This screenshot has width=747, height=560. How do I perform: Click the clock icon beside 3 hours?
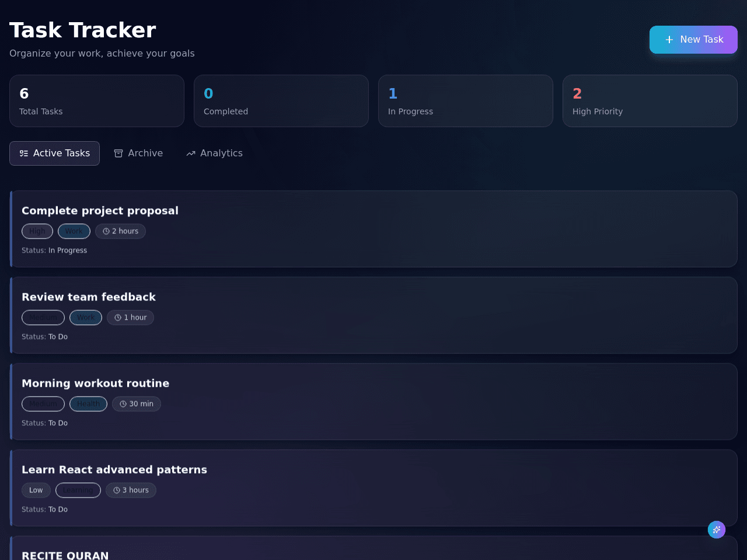(x=117, y=491)
